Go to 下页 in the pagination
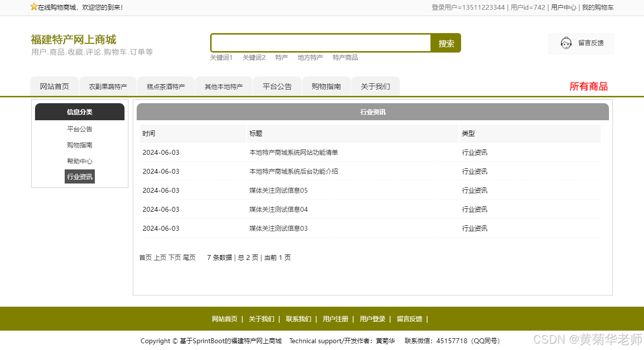The width and height of the screenshot is (644, 350). (x=175, y=258)
